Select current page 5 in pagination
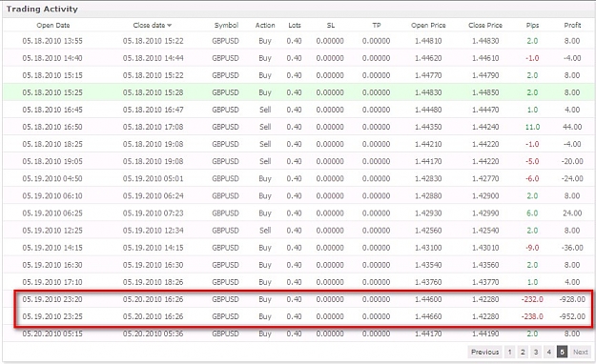The width and height of the screenshot is (596, 364). 563,352
